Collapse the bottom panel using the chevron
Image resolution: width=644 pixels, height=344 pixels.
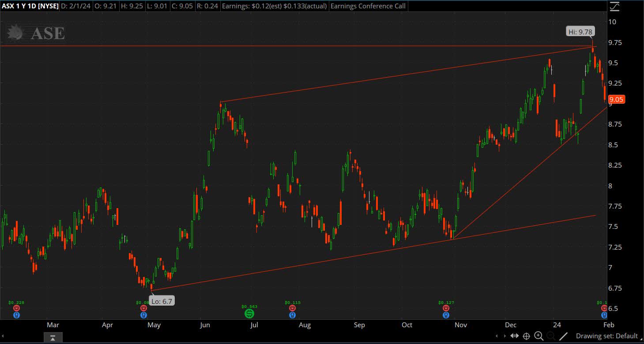click(x=53, y=337)
